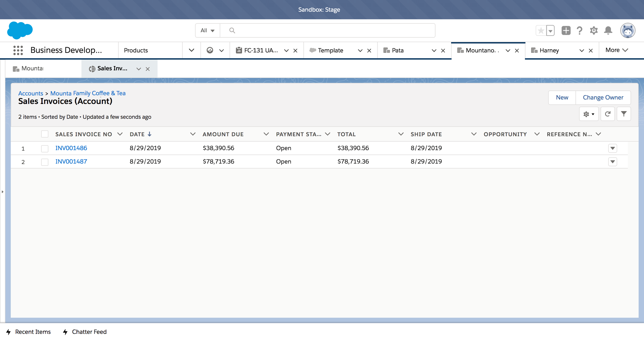Select the INV001486 row checkbox
The image size is (644, 341).
click(45, 149)
